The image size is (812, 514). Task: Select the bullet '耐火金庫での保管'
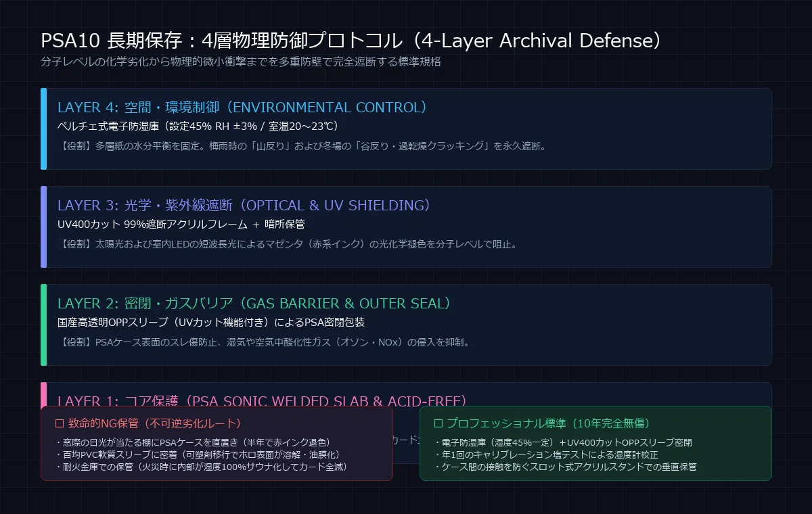tap(202, 467)
